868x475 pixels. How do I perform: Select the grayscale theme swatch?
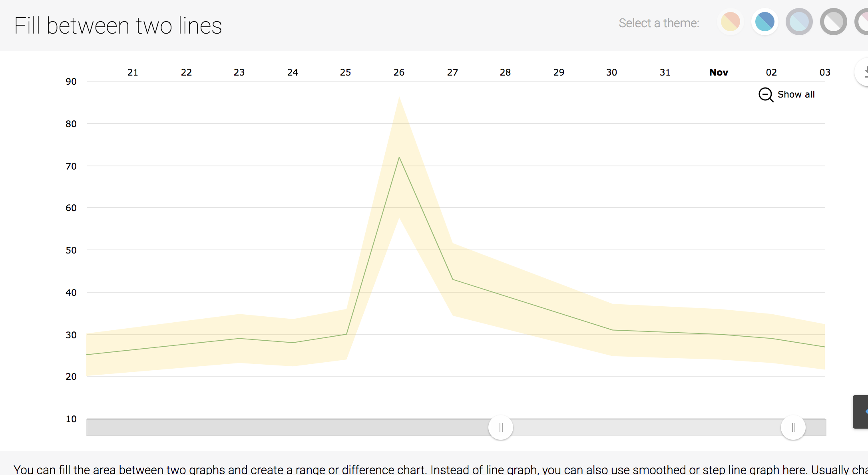(x=833, y=22)
